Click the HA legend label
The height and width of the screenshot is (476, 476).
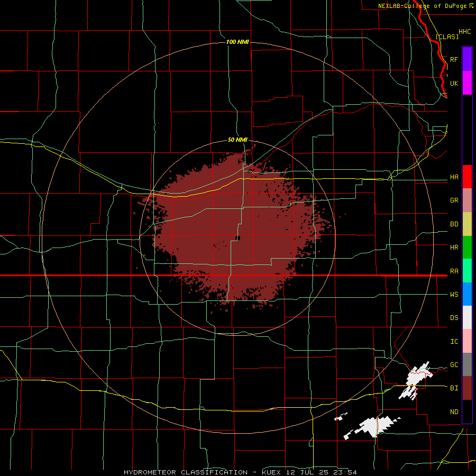454,177
